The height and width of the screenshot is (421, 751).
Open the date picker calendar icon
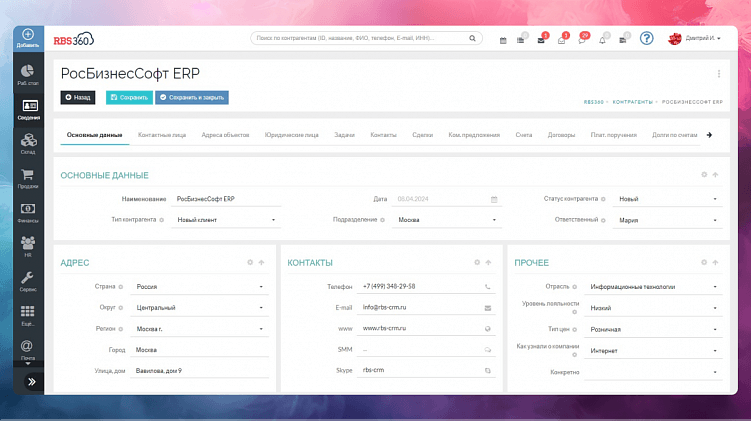(494, 199)
